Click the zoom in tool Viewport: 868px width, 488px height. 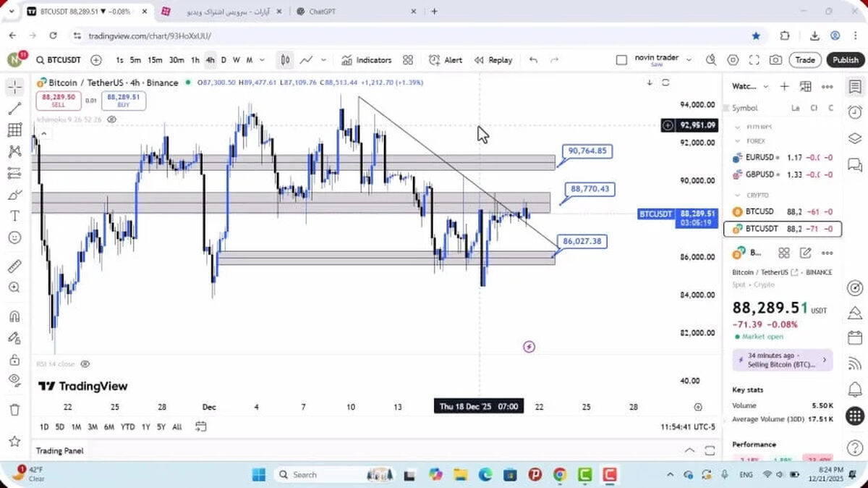[14, 287]
